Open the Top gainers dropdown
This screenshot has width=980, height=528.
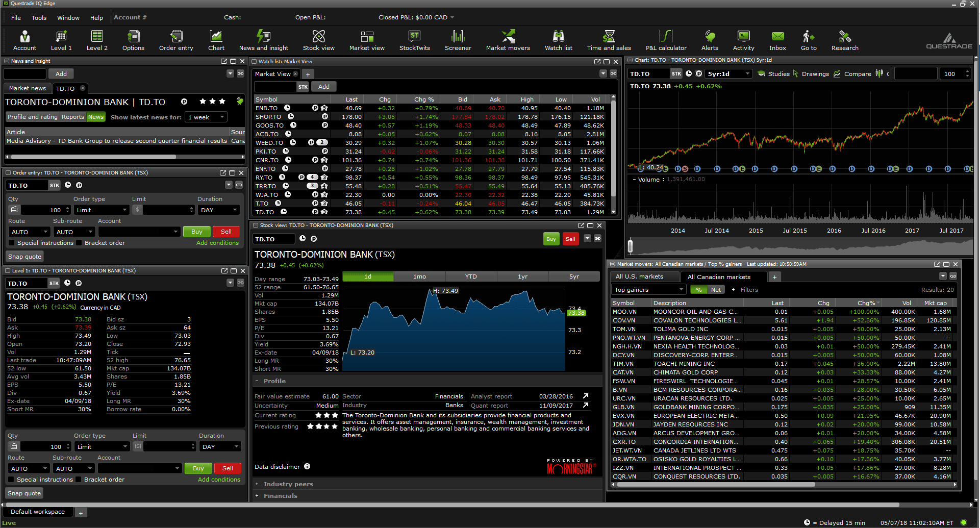point(648,290)
